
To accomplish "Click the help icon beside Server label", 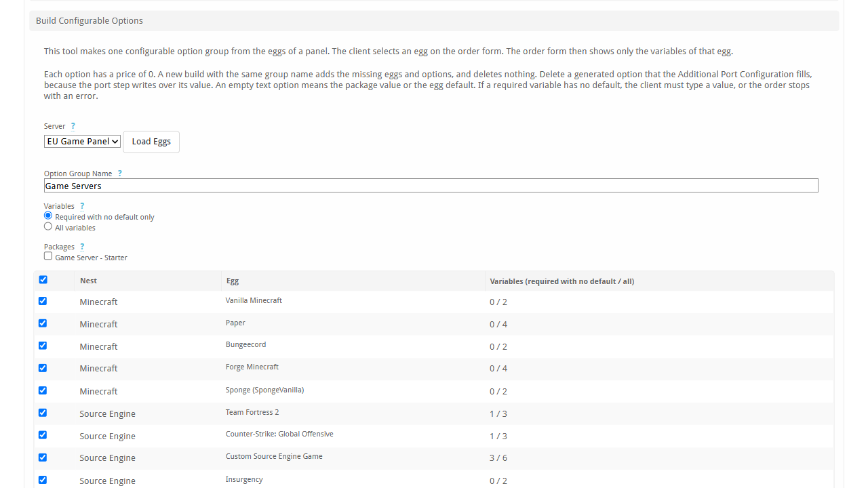I will (x=73, y=126).
